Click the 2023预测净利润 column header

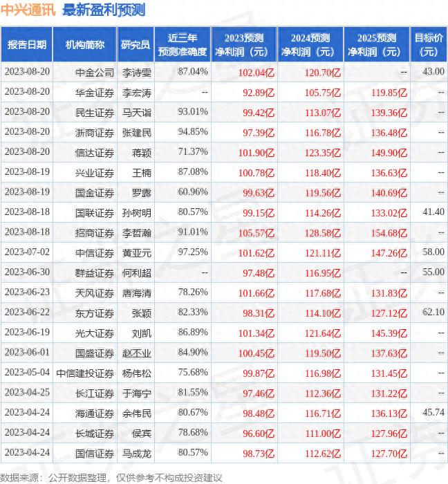click(x=244, y=45)
